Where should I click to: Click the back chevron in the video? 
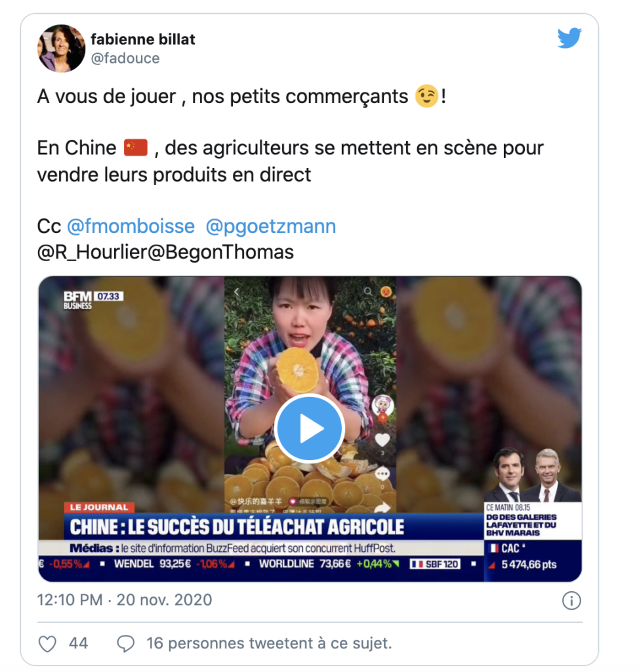pos(237,292)
